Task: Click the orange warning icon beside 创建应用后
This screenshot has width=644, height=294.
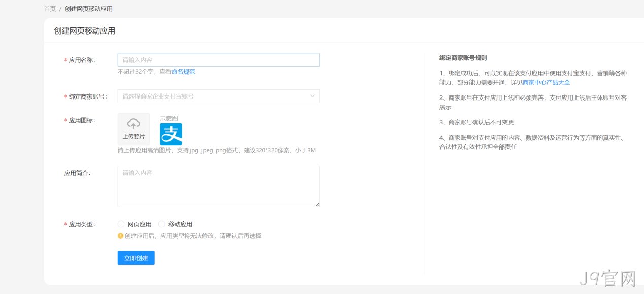Action: click(x=120, y=236)
